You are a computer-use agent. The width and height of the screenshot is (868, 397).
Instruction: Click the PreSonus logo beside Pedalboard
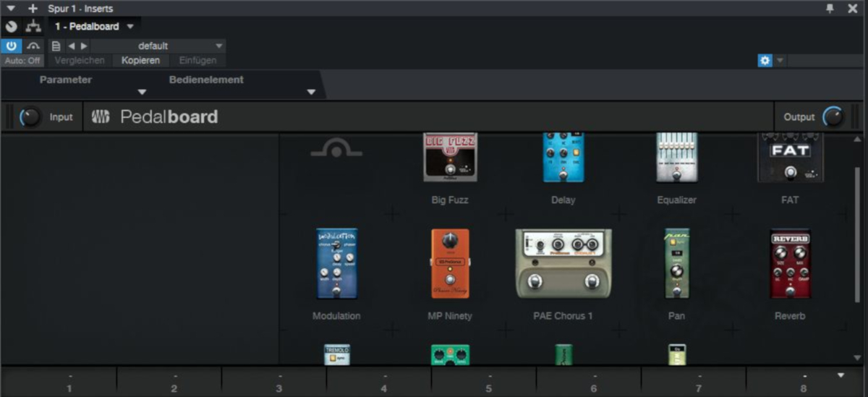[x=101, y=116]
